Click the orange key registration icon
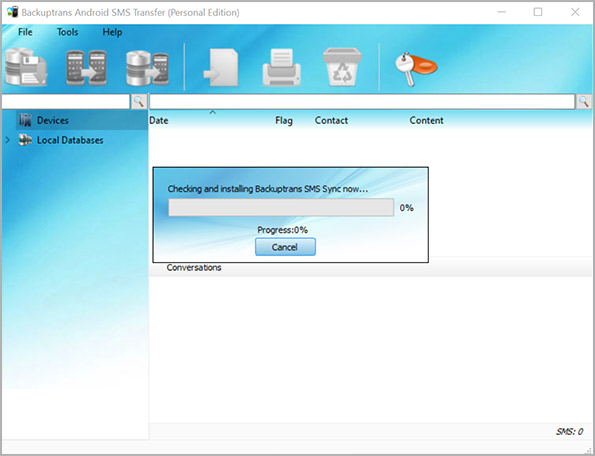 (x=415, y=68)
